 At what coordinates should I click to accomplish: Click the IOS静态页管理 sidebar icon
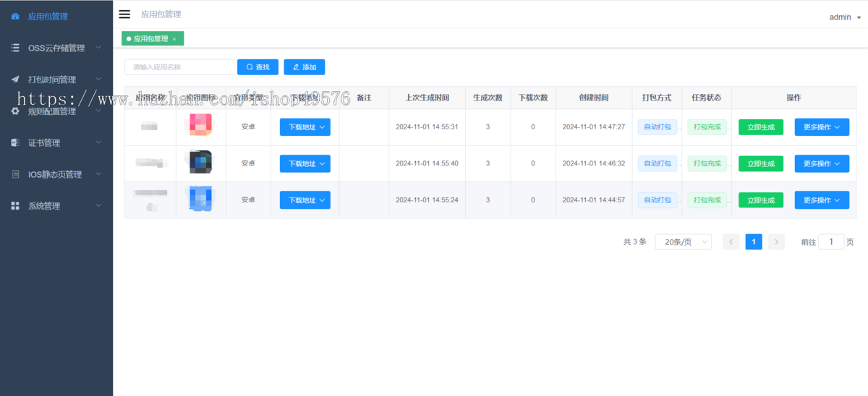click(x=15, y=174)
